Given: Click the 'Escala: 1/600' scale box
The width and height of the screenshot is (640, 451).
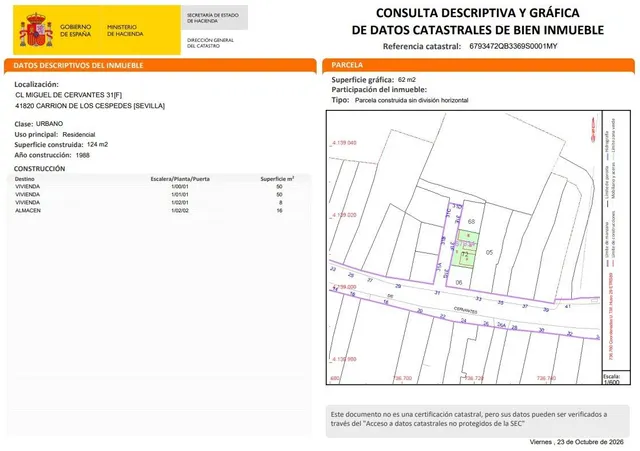Looking at the screenshot, I should pyautogui.click(x=616, y=378).
